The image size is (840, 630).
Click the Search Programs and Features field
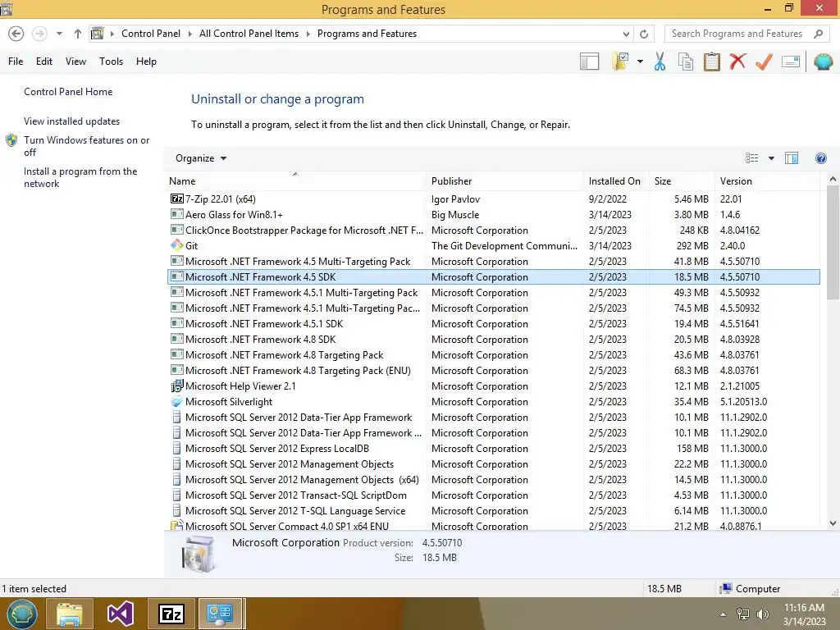tap(748, 34)
